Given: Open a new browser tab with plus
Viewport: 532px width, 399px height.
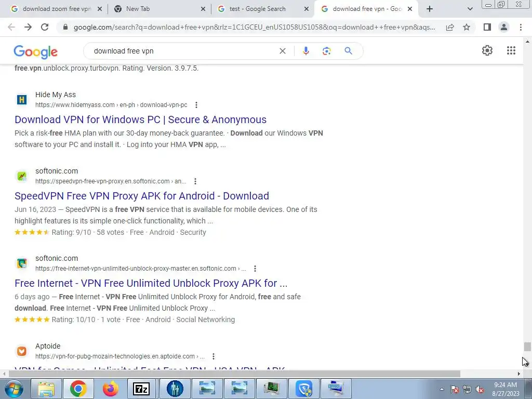Looking at the screenshot, I should pos(430,9).
